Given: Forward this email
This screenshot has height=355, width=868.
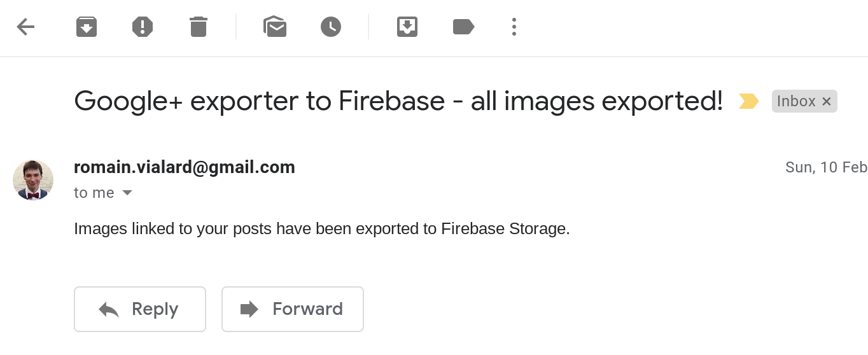Looking at the screenshot, I should pyautogui.click(x=293, y=309).
